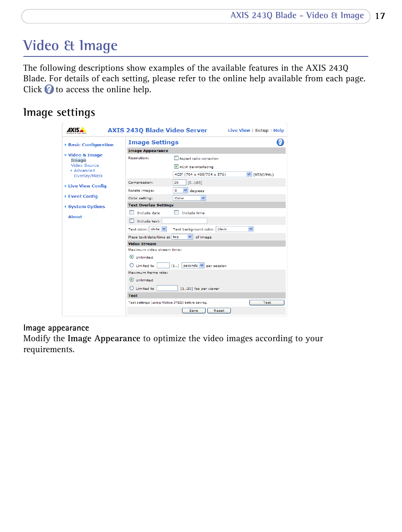Select Unlimited for maximum video stream time
This screenshot has width=402, height=532.
tap(132, 257)
